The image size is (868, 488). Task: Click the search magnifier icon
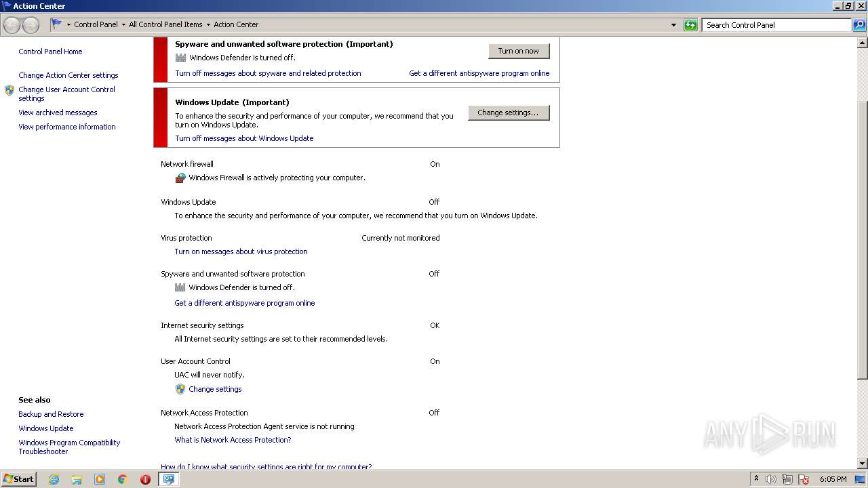click(859, 25)
